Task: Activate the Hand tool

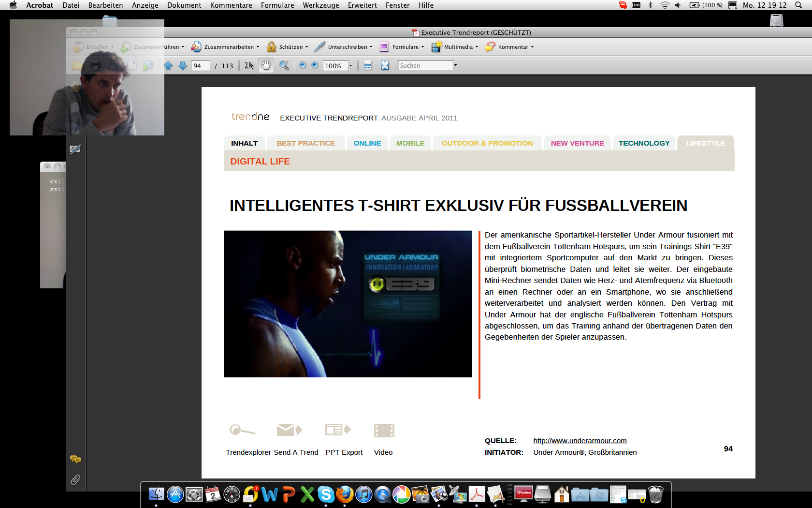Action: tap(266, 65)
